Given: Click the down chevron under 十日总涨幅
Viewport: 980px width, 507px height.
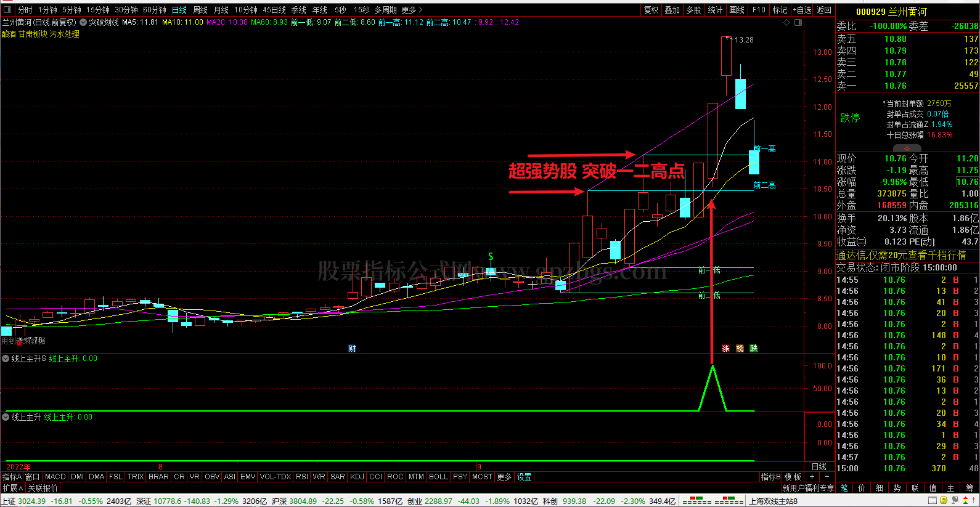Looking at the screenshot, I should point(907,148).
